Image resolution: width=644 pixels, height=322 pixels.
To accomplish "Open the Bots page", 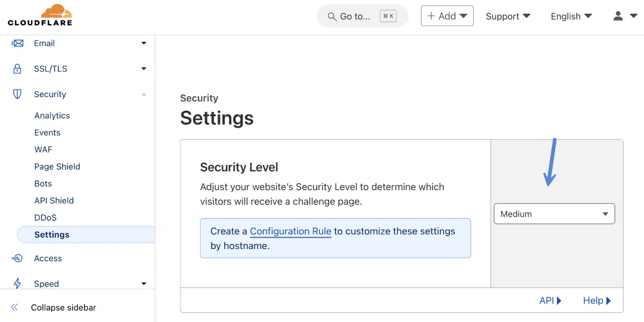I will coord(43,183).
